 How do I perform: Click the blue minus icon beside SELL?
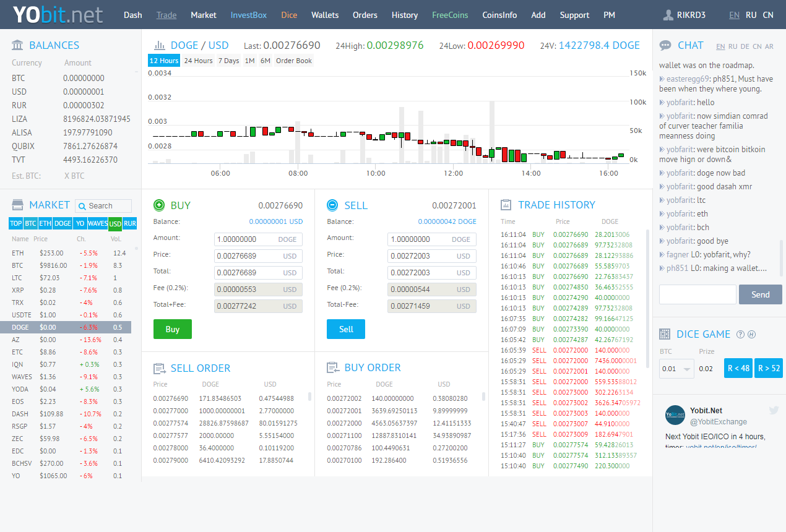pyautogui.click(x=332, y=205)
